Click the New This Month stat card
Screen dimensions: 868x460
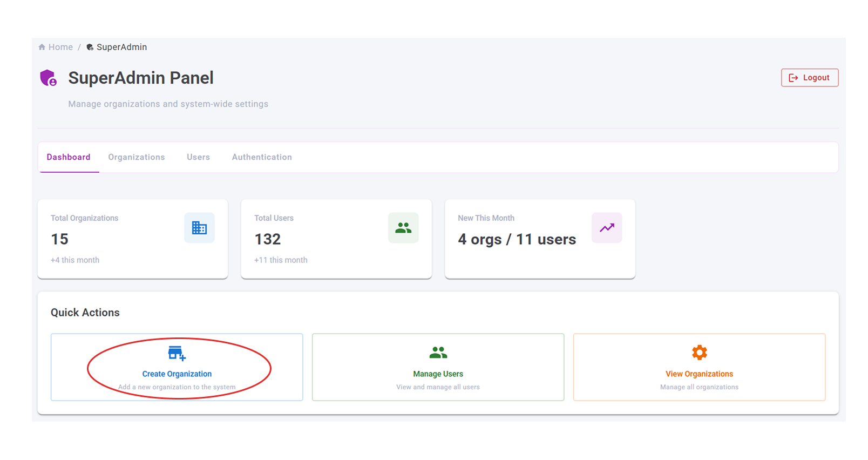[x=539, y=239]
